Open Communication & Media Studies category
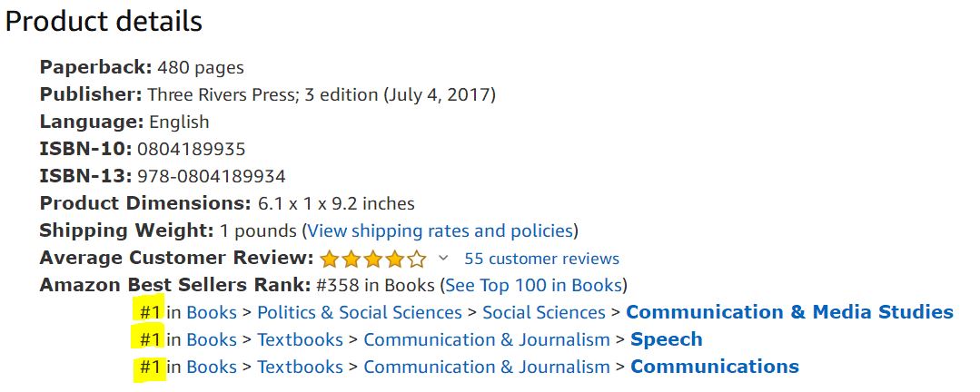 [789, 312]
